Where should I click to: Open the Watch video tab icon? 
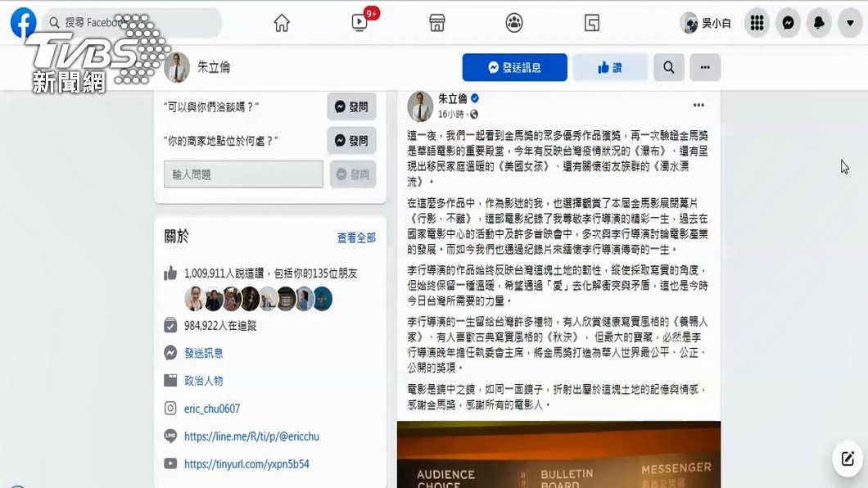359,23
